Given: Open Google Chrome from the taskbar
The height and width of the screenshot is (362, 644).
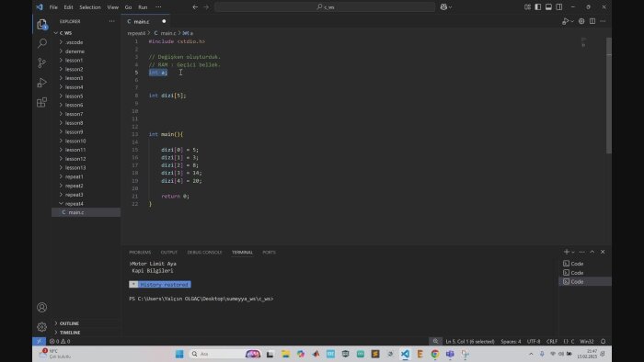Looking at the screenshot, I should point(435,354).
